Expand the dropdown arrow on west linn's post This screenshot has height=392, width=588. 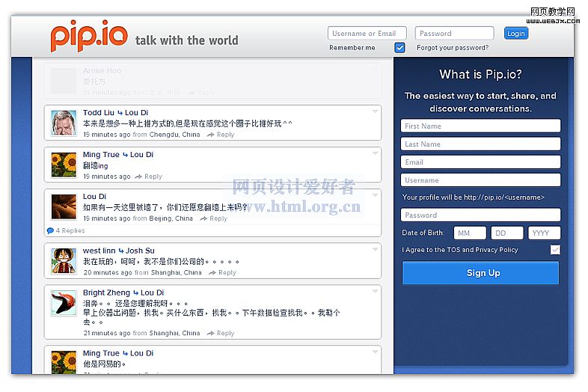(375, 249)
